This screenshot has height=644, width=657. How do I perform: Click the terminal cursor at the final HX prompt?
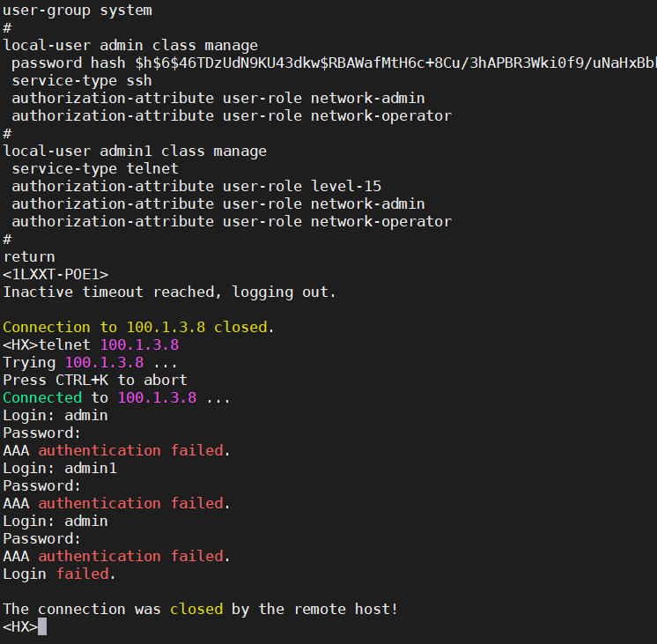coord(42,626)
